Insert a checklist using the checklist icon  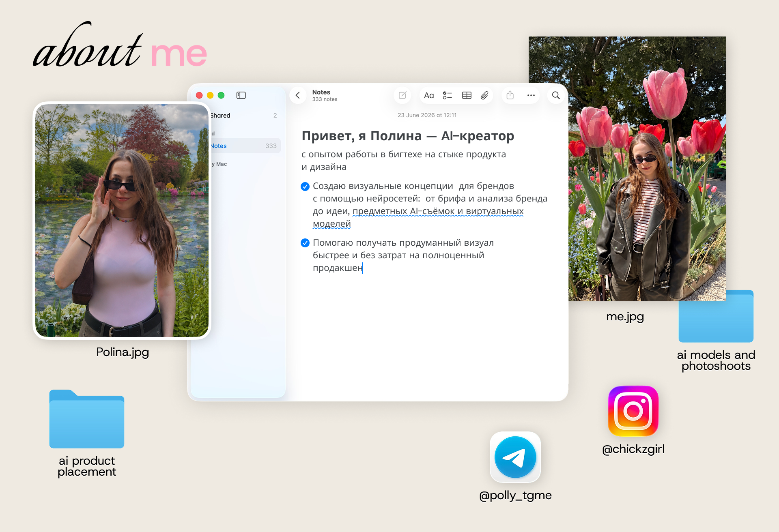(x=447, y=96)
